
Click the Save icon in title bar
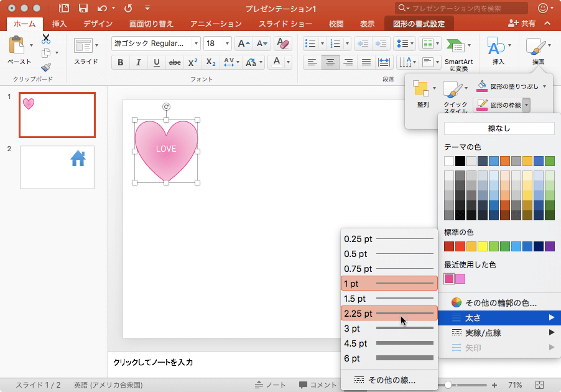pos(83,8)
